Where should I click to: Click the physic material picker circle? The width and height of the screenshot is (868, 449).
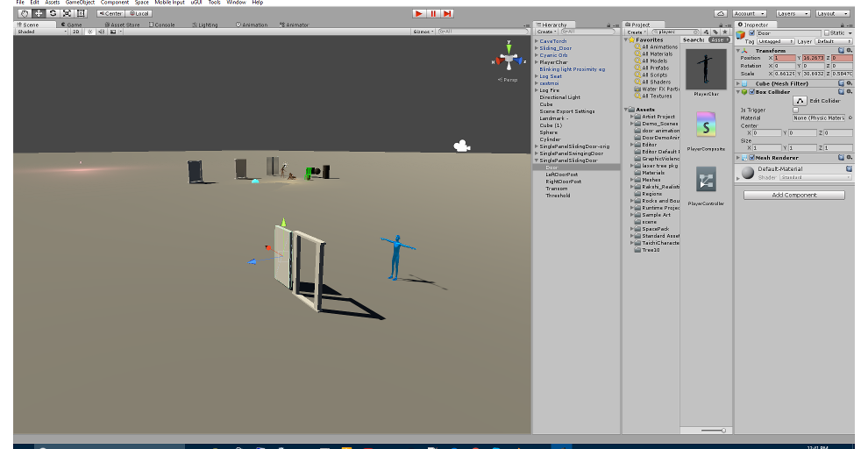click(850, 118)
